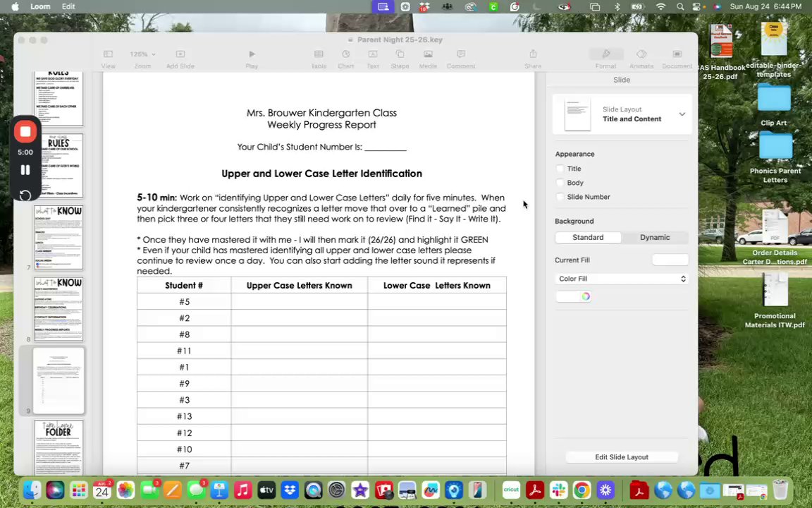812x508 pixels.
Task: Restart the Loom recording
Action: (x=25, y=195)
